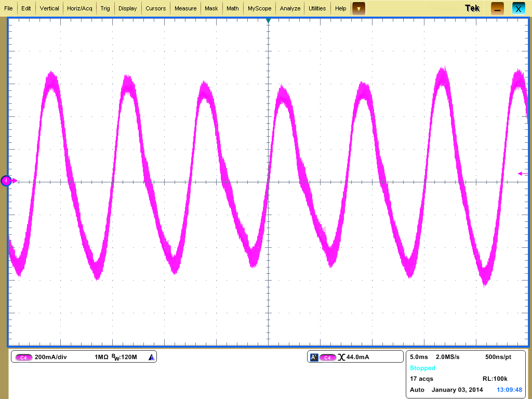Open the Vertical menu
The image size is (532, 399).
point(49,8)
